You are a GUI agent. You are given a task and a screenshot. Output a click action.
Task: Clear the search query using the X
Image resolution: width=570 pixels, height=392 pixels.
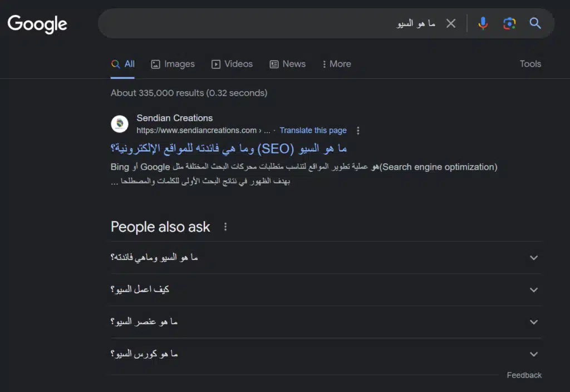(451, 23)
